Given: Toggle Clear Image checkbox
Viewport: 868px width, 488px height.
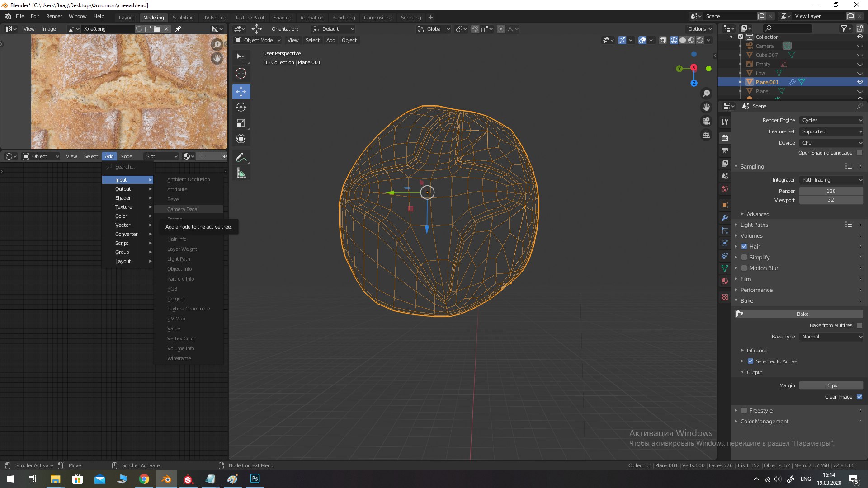Looking at the screenshot, I should click(859, 397).
